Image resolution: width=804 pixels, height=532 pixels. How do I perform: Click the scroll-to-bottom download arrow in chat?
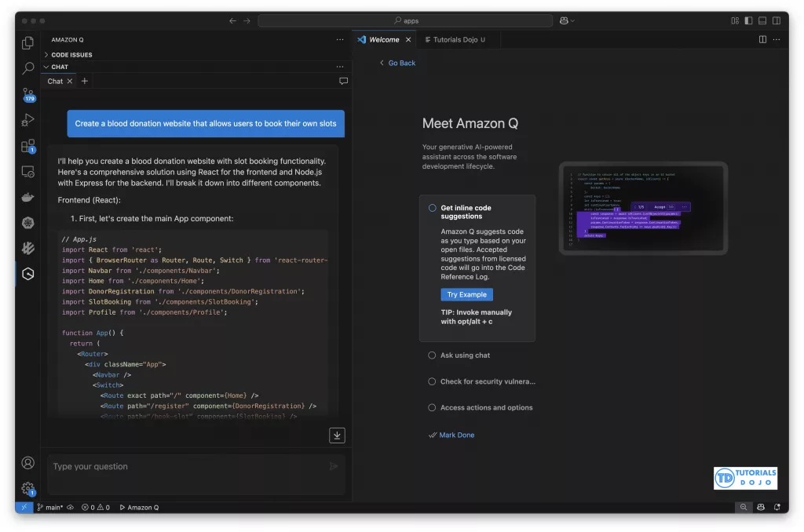click(337, 435)
